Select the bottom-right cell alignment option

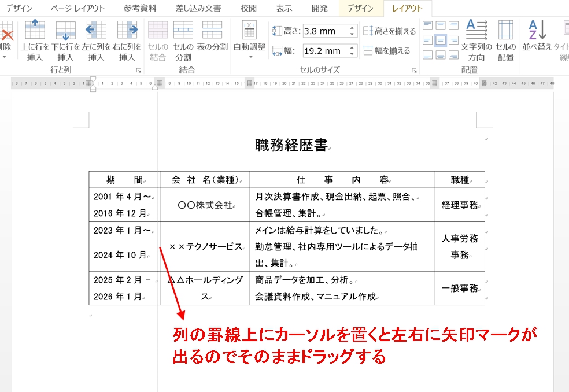tap(453, 55)
